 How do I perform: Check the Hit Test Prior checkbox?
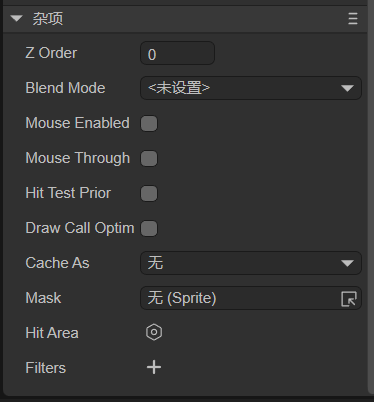(x=149, y=193)
